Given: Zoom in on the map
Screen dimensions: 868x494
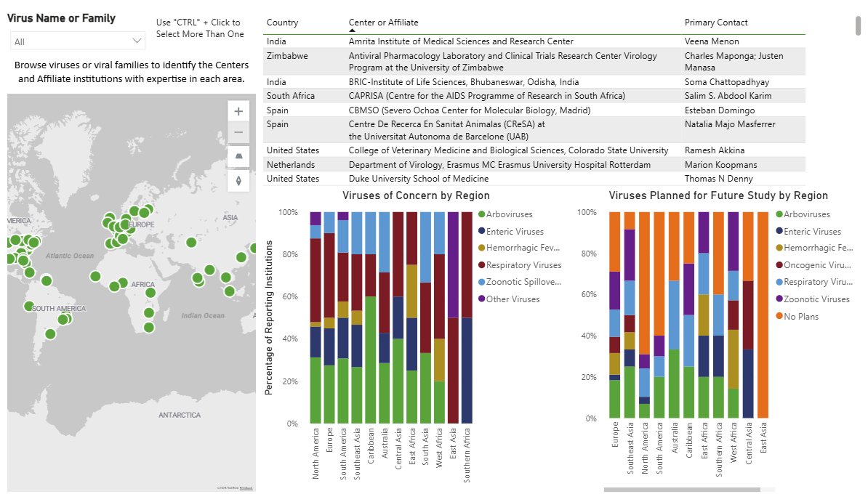Looking at the screenshot, I should (238, 111).
